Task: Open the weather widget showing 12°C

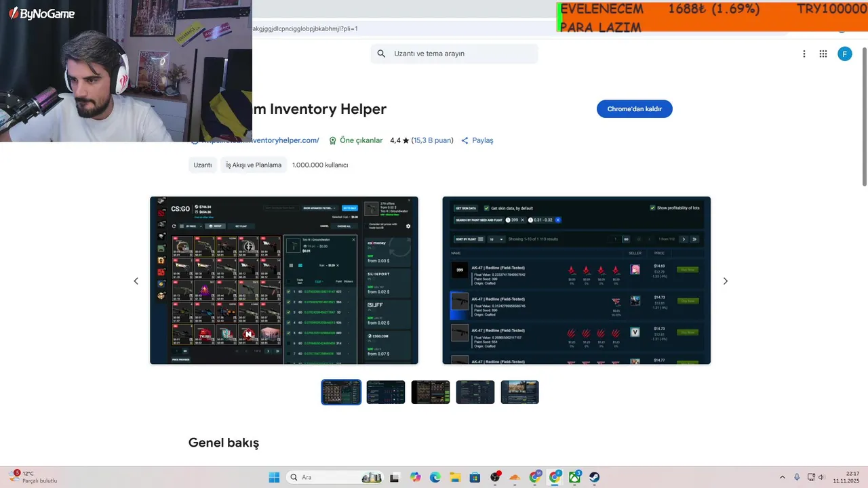Action: [x=33, y=477]
